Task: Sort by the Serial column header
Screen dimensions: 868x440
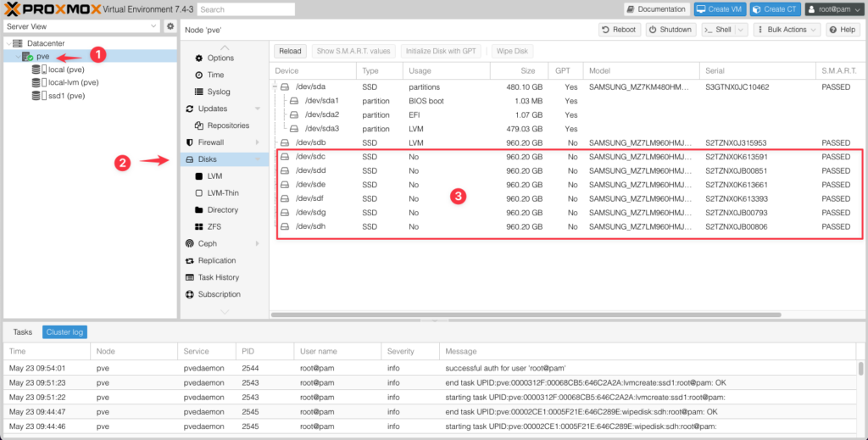Action: pos(757,71)
